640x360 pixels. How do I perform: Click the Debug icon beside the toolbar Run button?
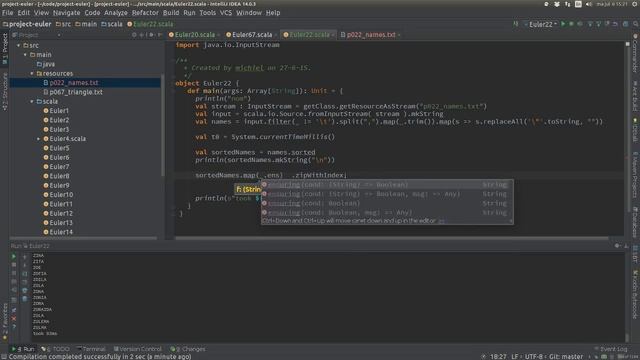click(571, 24)
